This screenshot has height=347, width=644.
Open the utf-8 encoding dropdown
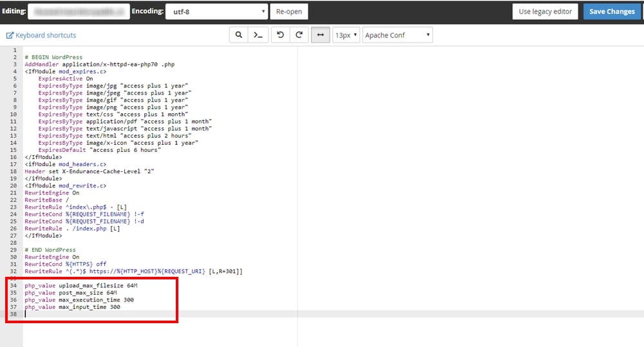pyautogui.click(x=216, y=12)
